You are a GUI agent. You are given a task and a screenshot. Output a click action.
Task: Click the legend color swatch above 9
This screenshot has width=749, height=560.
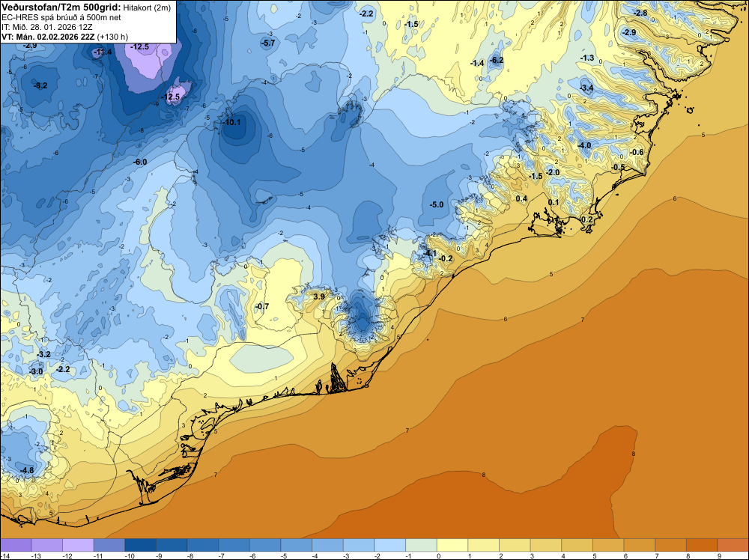coord(733,545)
